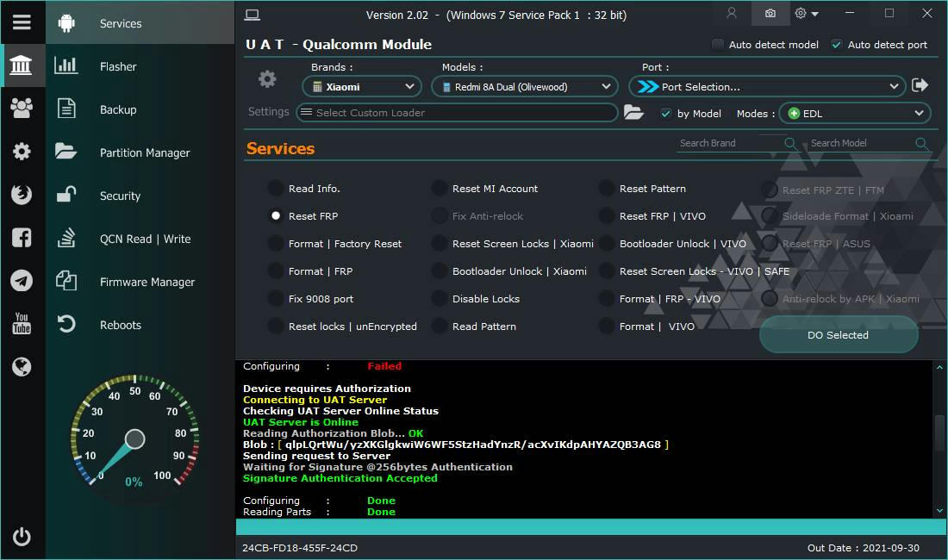Select Reset Pattern radio option
This screenshot has width=948, height=560.
point(607,189)
